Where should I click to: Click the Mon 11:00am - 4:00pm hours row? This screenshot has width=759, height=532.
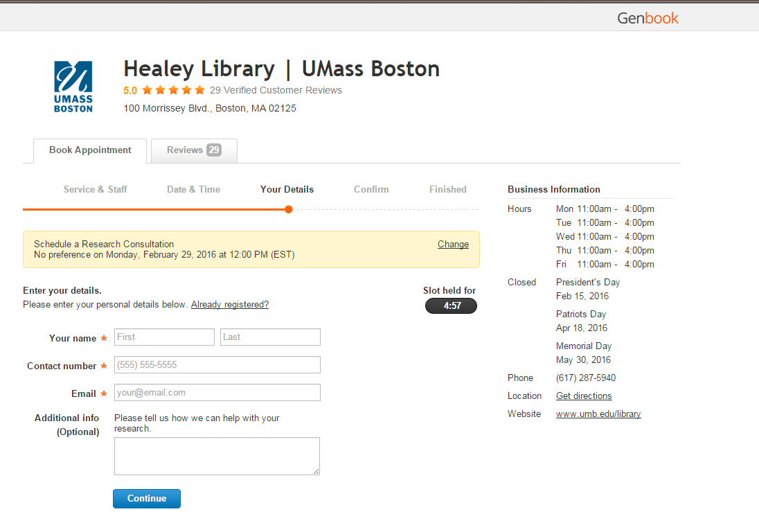[x=605, y=209]
